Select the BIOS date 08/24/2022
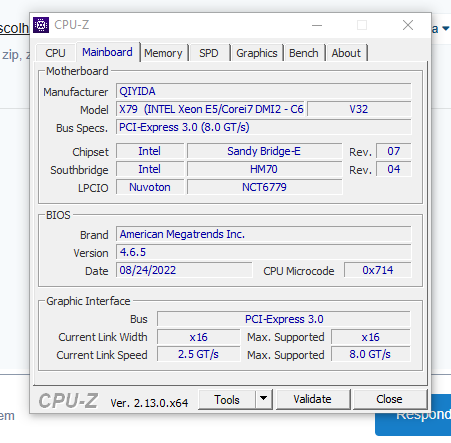The image size is (451, 443). point(184,270)
